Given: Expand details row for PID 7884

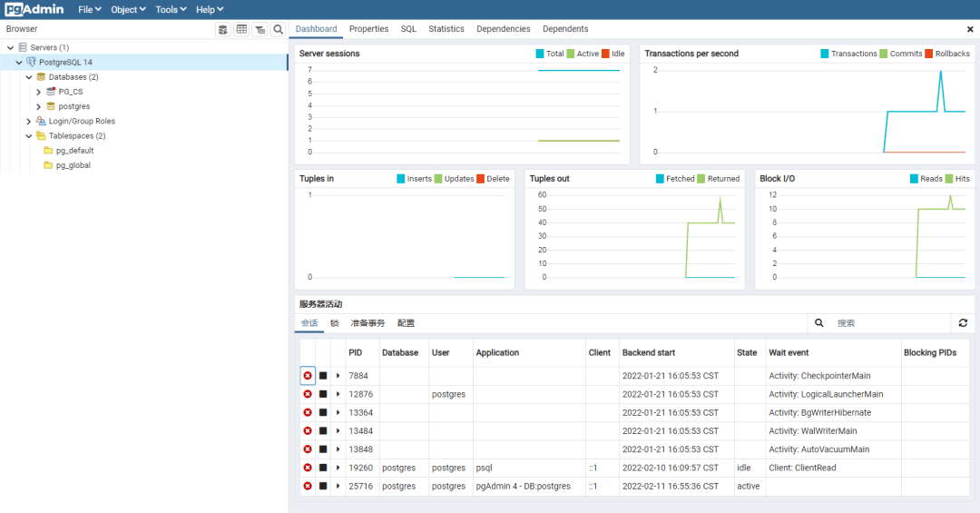Looking at the screenshot, I should [x=338, y=376].
